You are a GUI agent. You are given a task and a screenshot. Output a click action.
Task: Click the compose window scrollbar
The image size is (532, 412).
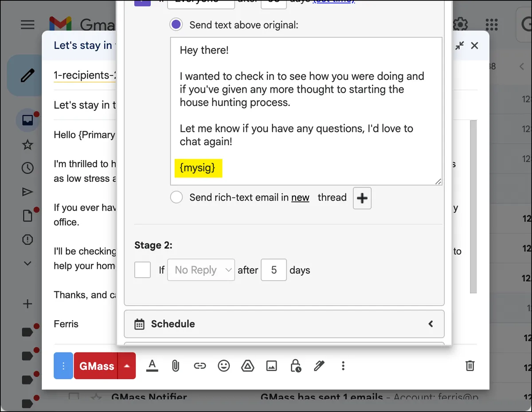pyautogui.click(x=473, y=206)
